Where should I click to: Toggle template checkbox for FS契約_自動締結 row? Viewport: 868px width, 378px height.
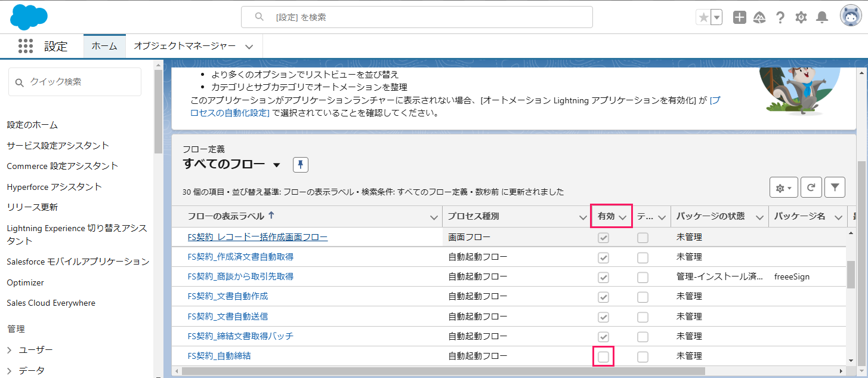click(x=642, y=357)
